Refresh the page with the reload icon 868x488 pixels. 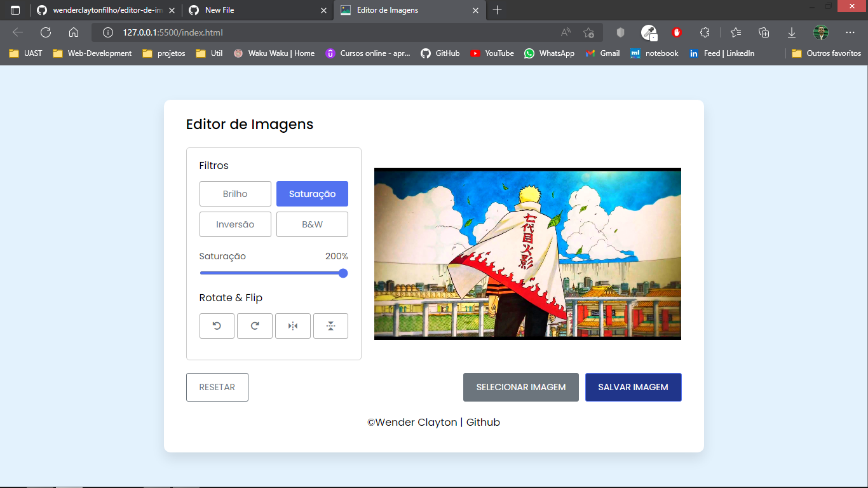coord(44,32)
